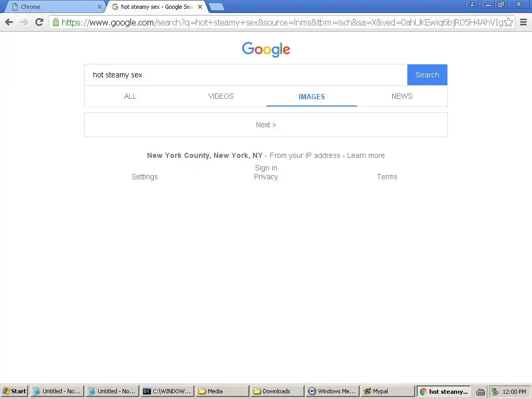
Task: Open the 'Learn more' location link
Action: 366,155
